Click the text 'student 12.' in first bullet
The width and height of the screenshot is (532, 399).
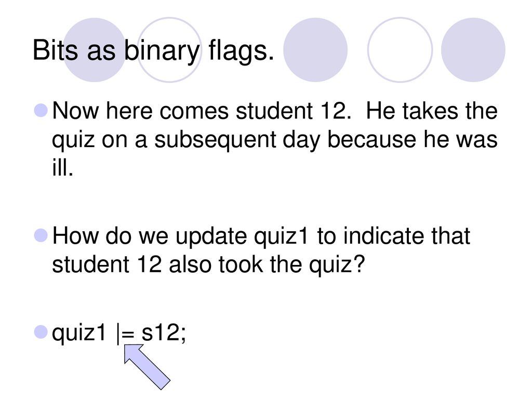[x=293, y=111]
